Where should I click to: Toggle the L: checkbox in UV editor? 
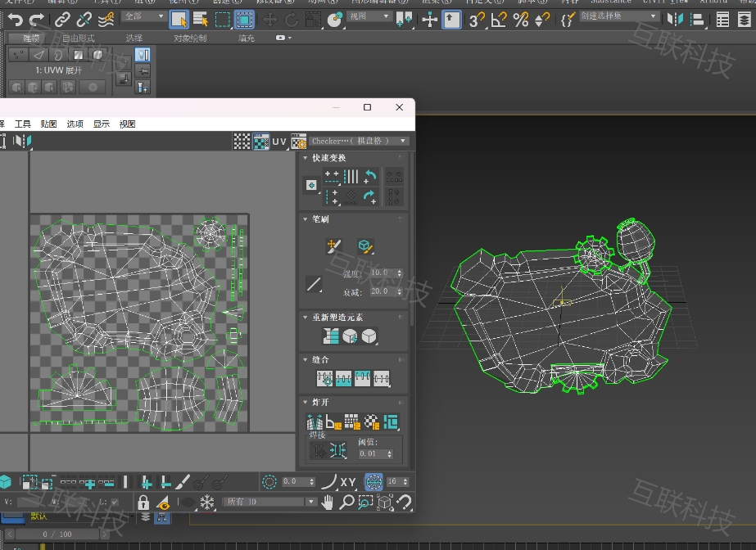(x=115, y=502)
